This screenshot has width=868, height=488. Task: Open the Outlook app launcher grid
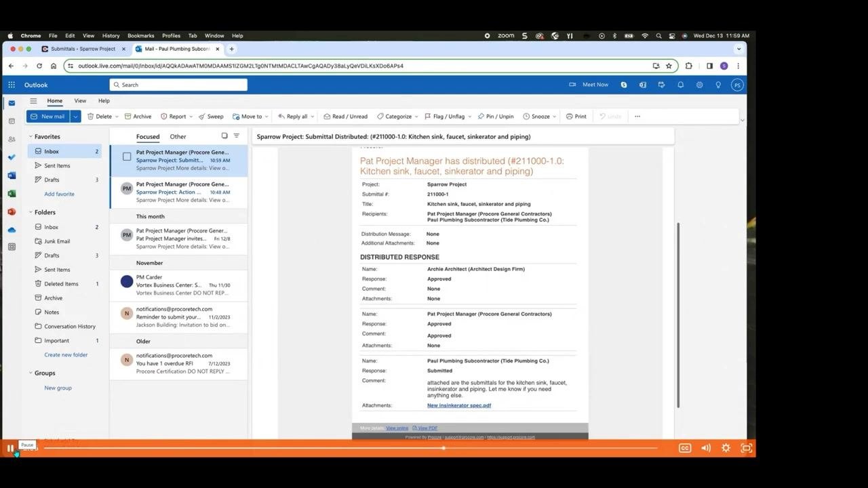tap(12, 85)
